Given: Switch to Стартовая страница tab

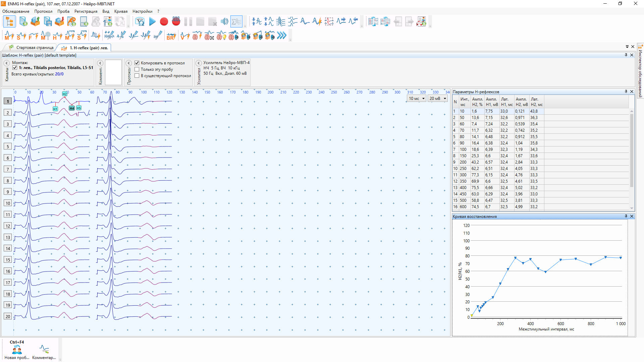Looking at the screenshot, I should (32, 48).
